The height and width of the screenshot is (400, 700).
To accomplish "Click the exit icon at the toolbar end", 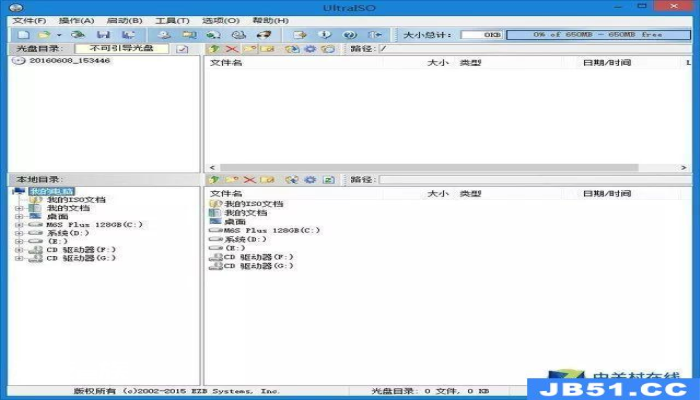I will (375, 34).
